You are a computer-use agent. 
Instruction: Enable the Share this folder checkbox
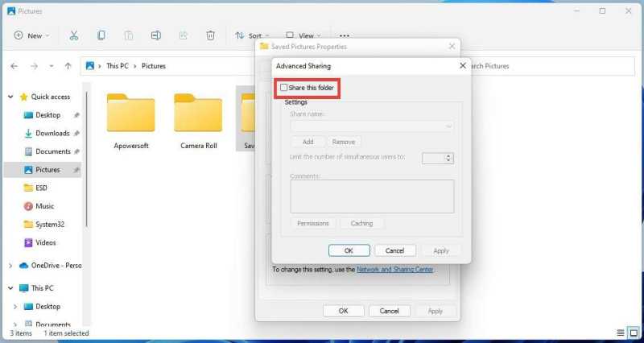click(x=284, y=88)
